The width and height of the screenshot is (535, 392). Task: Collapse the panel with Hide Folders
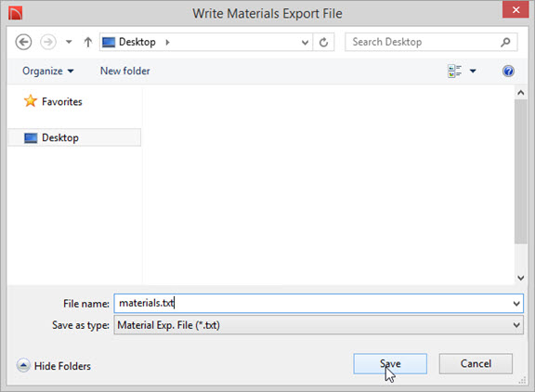[54, 366]
